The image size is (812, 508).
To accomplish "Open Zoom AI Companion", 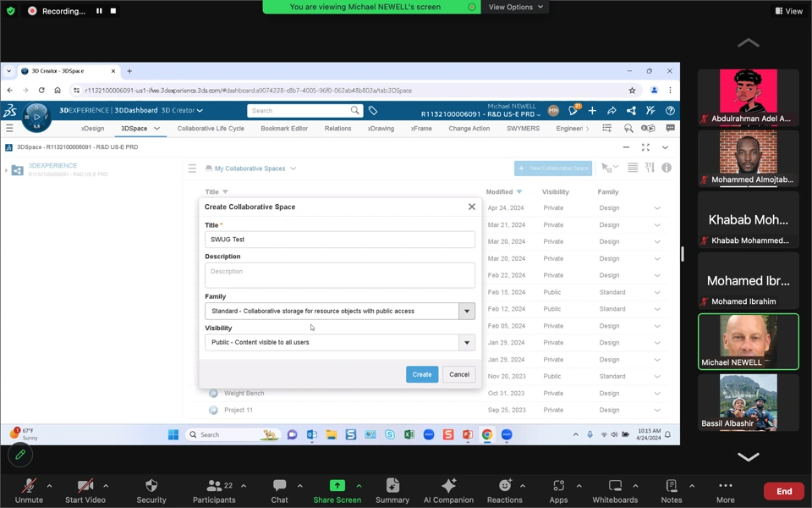I will (x=448, y=491).
